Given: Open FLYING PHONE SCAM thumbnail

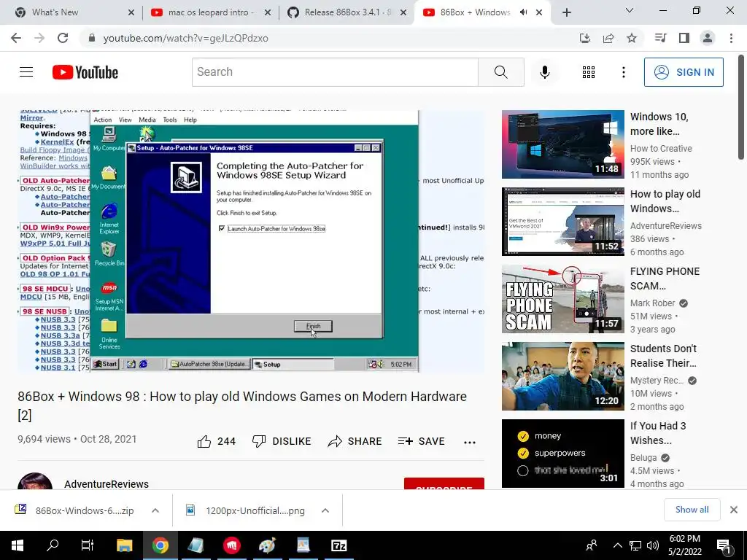Looking at the screenshot, I should point(562,298).
